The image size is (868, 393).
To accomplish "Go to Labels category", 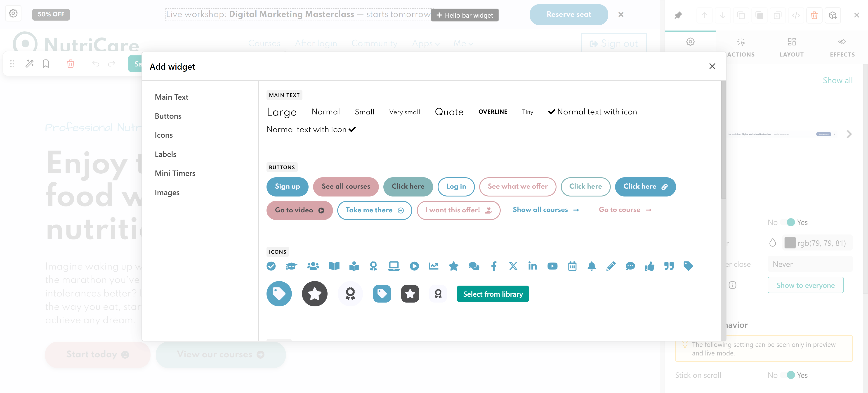I will click(165, 154).
